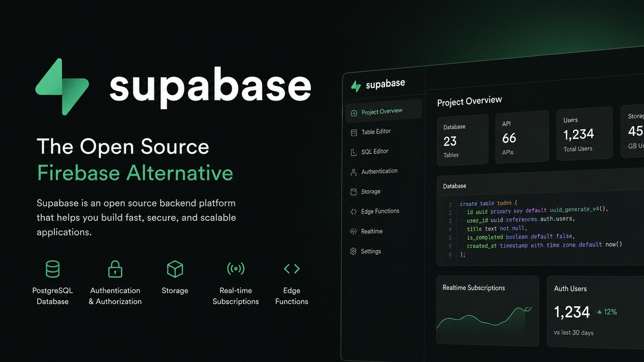Click the green up-arrow beside 12%

599,312
